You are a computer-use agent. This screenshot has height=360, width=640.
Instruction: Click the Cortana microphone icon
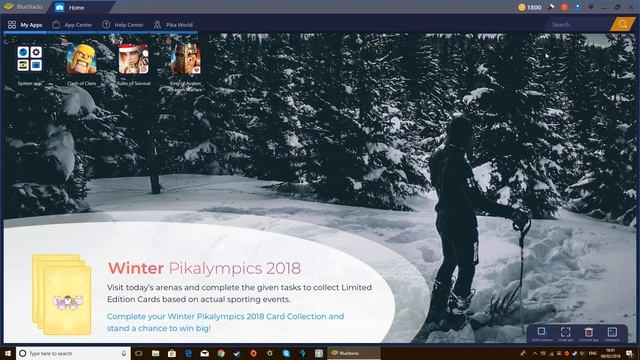[x=124, y=353]
